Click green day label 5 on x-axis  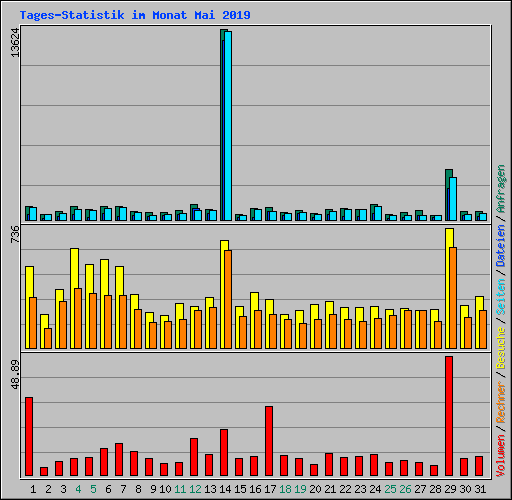click(93, 489)
